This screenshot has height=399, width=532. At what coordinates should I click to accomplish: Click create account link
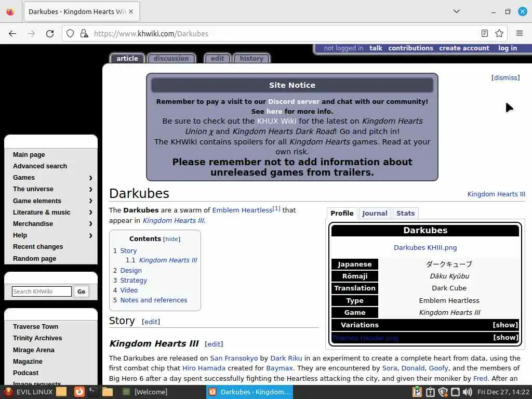[464, 48]
